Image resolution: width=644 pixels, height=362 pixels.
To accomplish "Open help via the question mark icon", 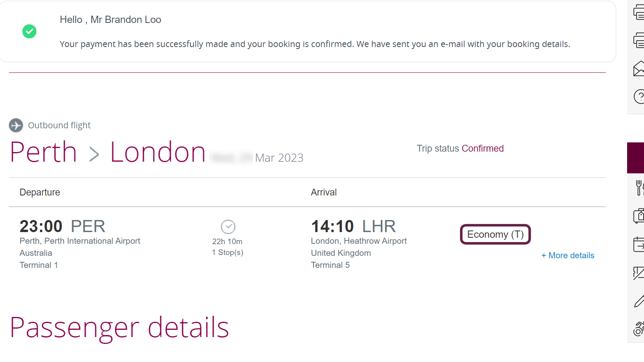I will tap(639, 97).
